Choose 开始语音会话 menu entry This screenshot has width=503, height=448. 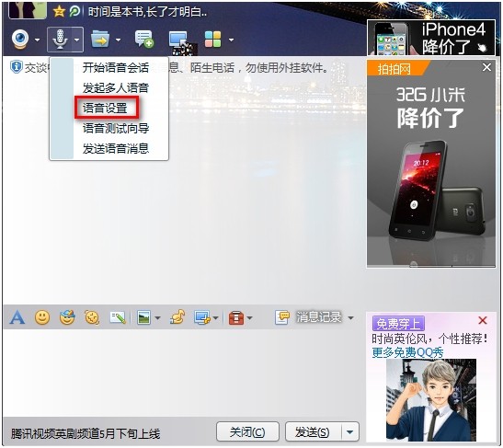(x=116, y=68)
